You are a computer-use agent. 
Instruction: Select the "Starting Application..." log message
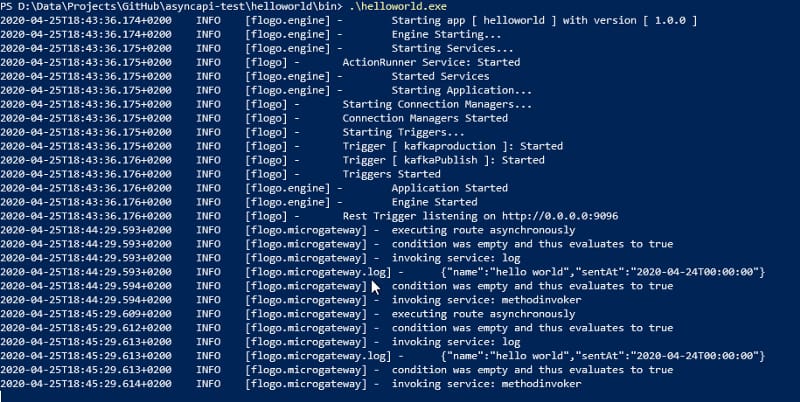pos(461,90)
